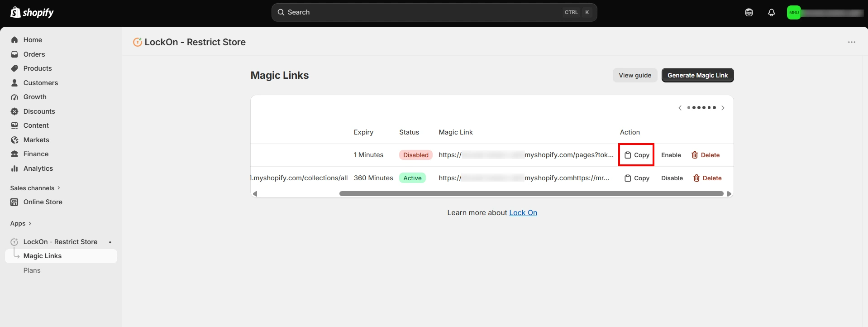Open the notifications bell
Screen dimensions: 868x327
[x=772, y=13]
